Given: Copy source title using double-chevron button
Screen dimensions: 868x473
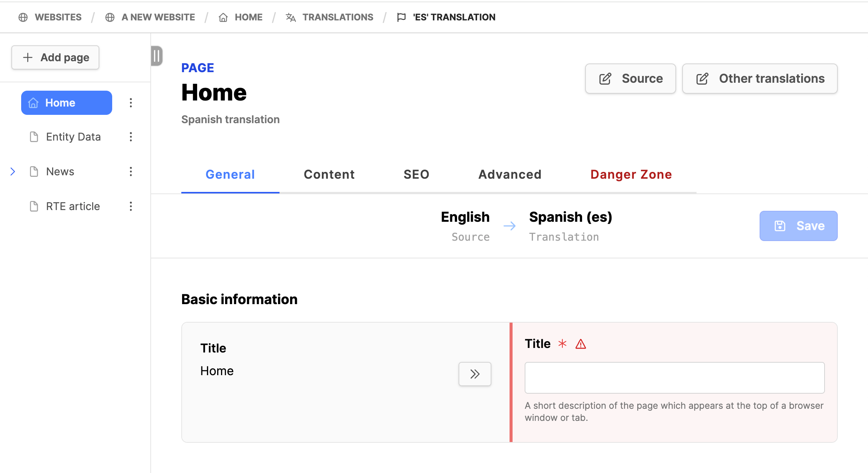Looking at the screenshot, I should 475,374.
